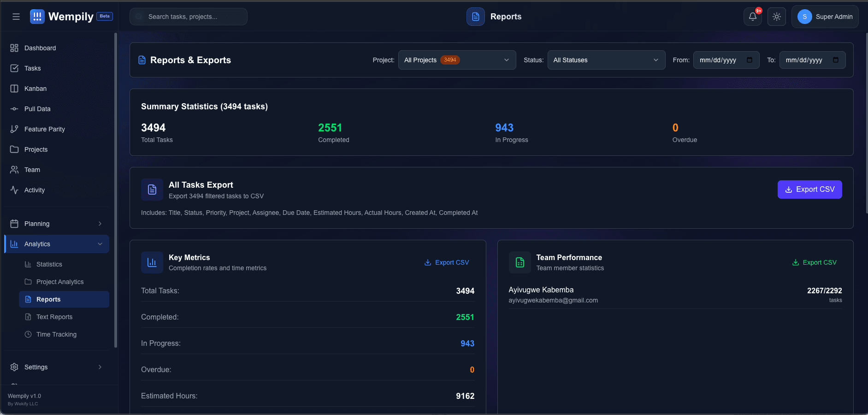Open the Activity page
The width and height of the screenshot is (868, 415).
35,190
